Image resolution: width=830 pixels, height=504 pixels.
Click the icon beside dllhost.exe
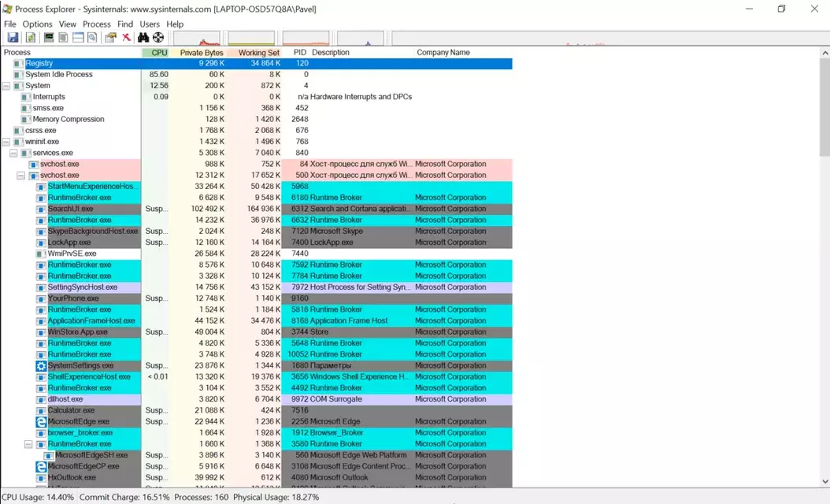41,400
